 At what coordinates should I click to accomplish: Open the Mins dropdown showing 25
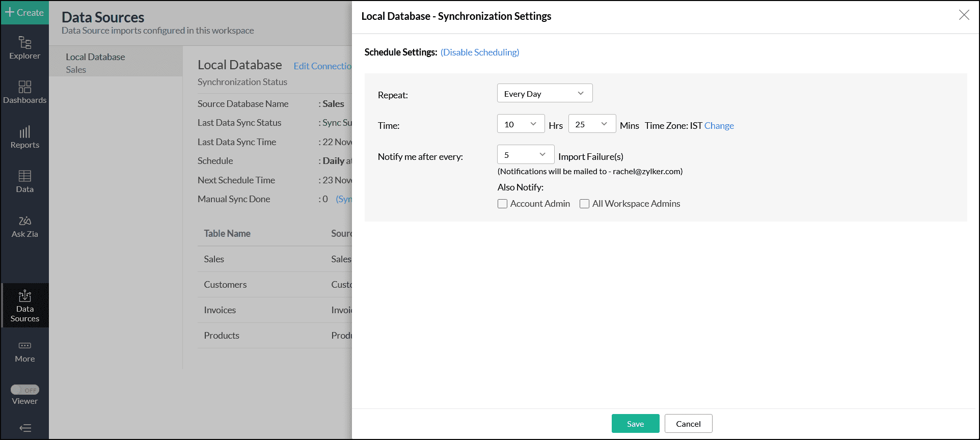(592, 124)
